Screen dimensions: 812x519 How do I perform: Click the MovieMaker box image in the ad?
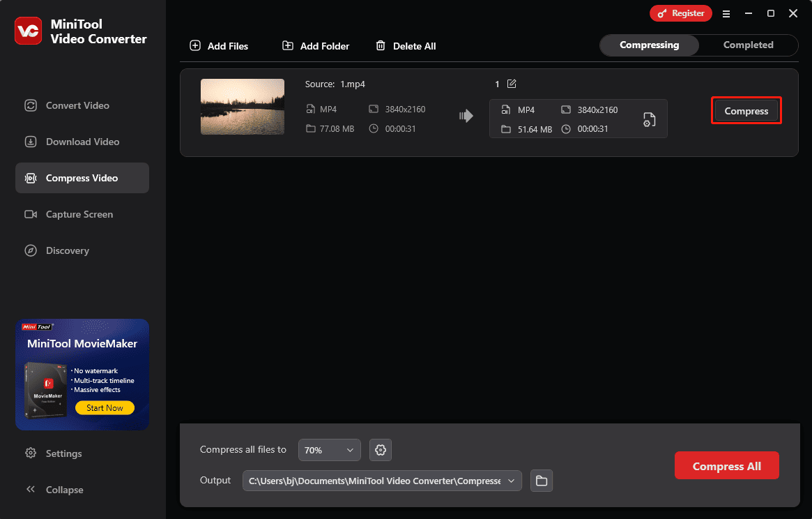46,389
